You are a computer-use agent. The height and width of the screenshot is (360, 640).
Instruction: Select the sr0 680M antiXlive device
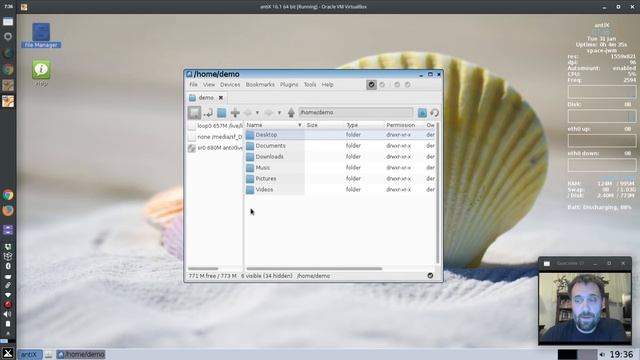coord(215,148)
